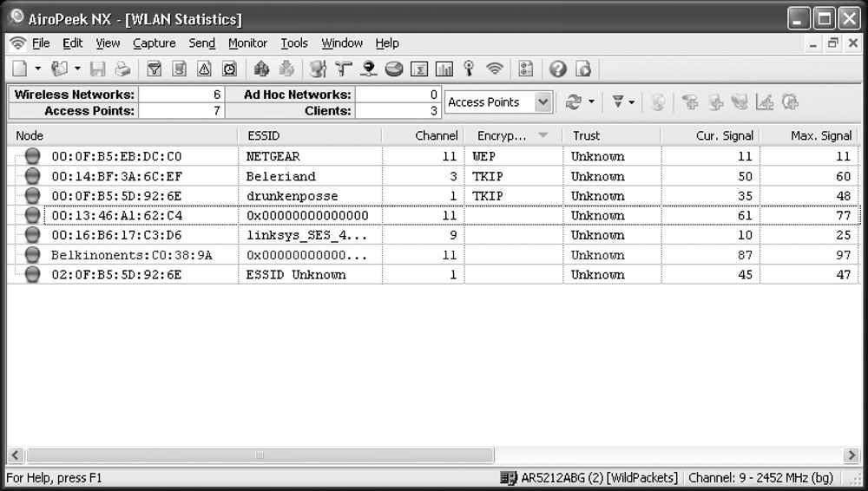Open the Tools menu

(x=294, y=43)
